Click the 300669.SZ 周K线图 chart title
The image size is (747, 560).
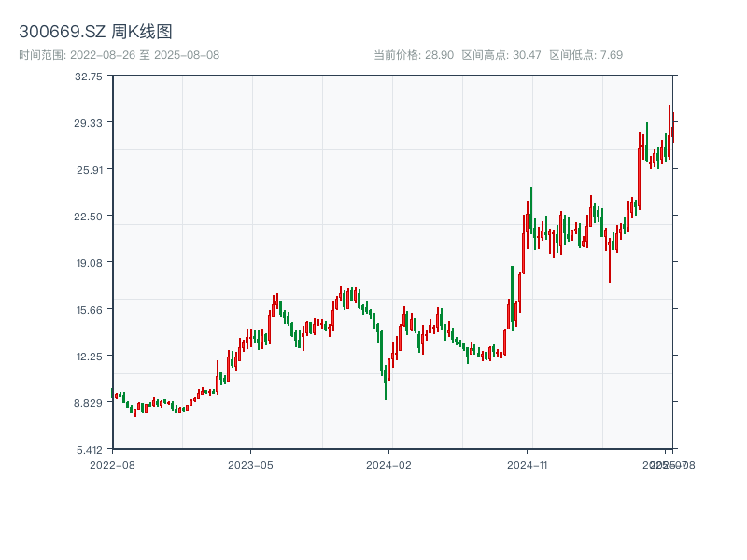coord(95,33)
